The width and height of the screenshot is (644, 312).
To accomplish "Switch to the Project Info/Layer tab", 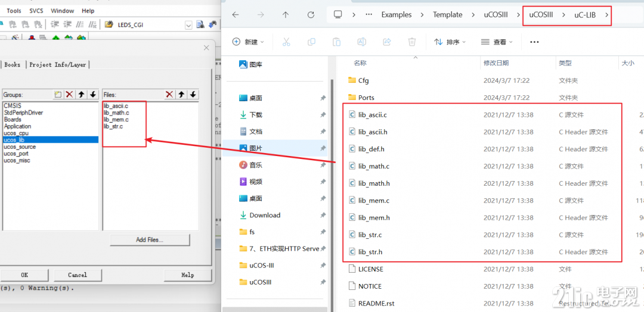I will 57,65.
